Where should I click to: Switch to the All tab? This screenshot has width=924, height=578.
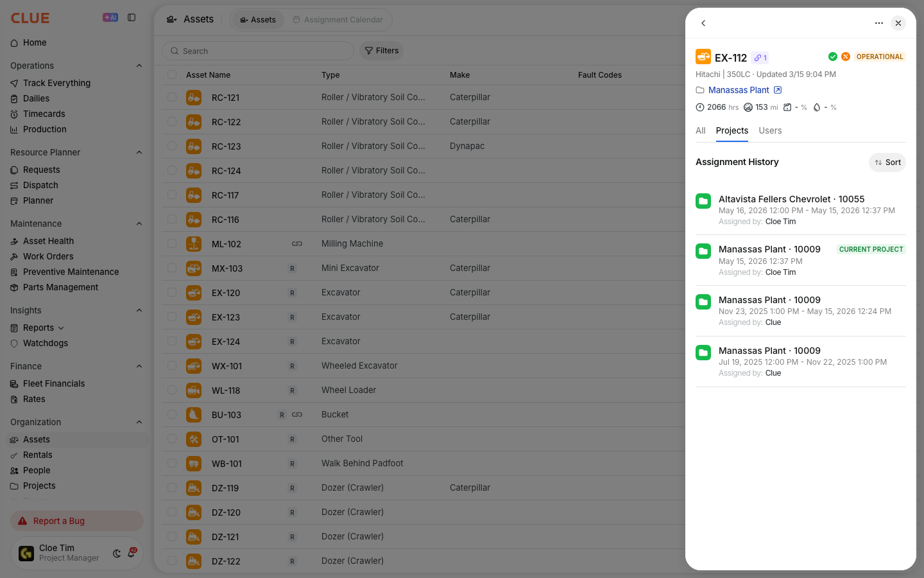[701, 130]
